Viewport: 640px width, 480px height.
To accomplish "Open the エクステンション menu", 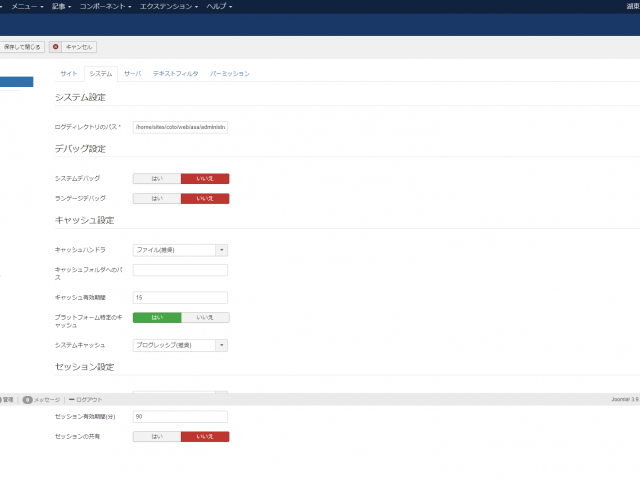I will (169, 7).
